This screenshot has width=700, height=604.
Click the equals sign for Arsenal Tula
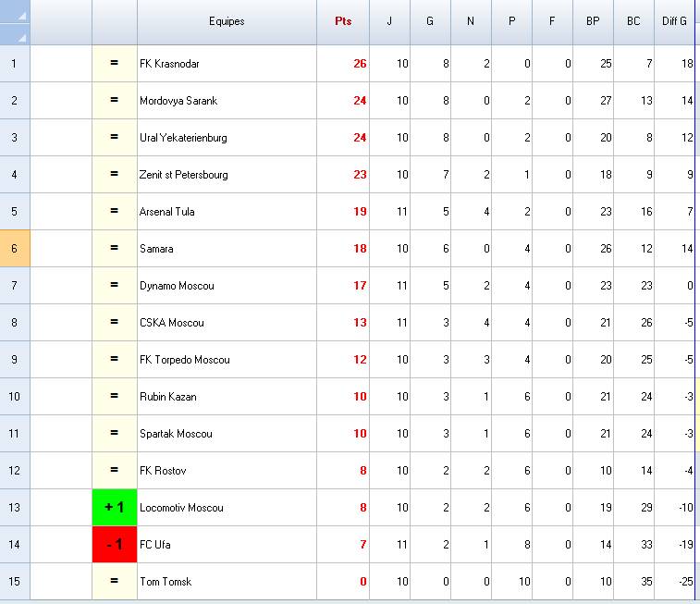tap(115, 212)
